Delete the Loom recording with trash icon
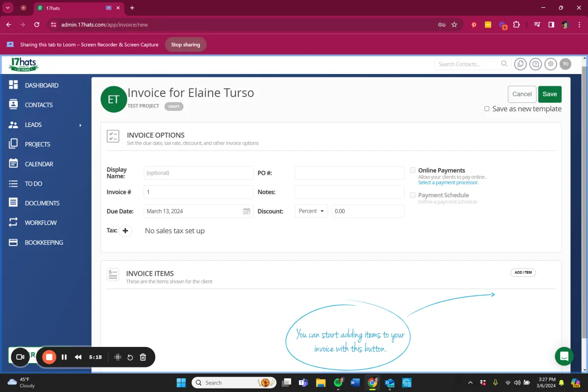This screenshot has height=392, width=588. [143, 357]
